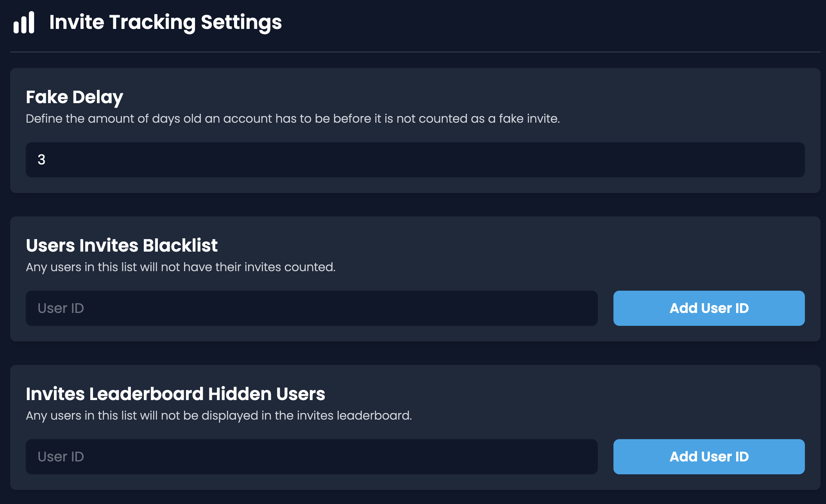Click empty space right of Users Invites Blacklist heading

[508, 245]
